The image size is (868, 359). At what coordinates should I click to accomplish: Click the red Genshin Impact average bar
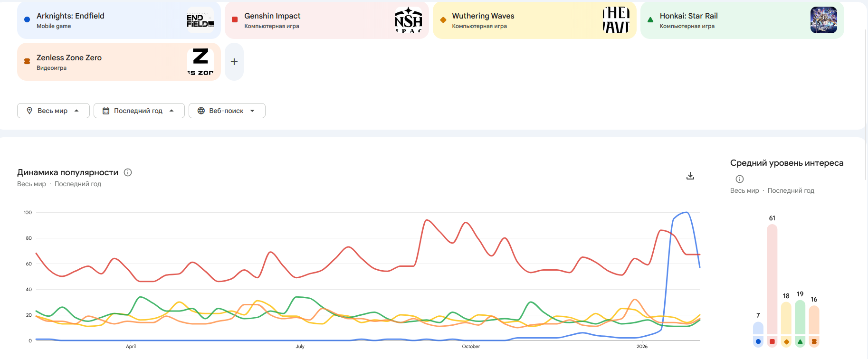click(x=772, y=279)
